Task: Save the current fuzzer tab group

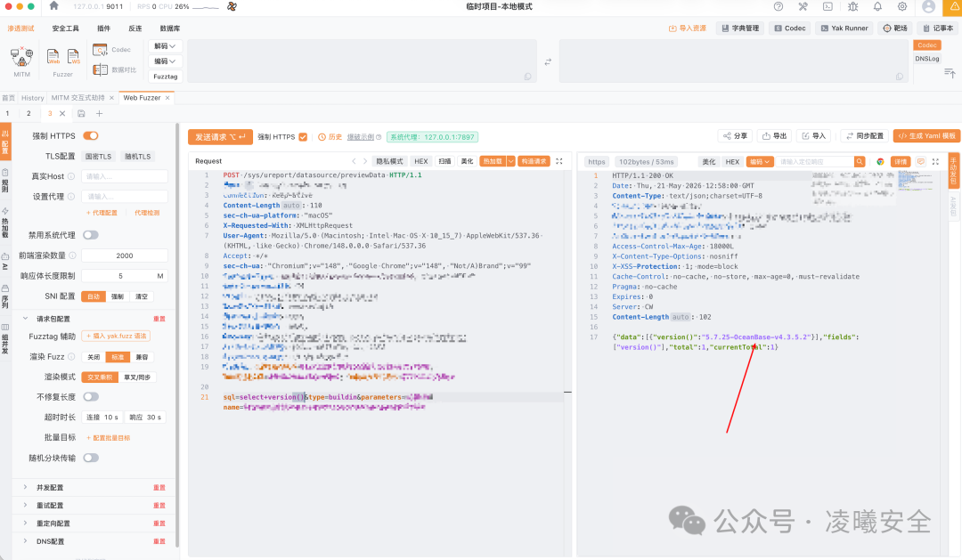Action: pyautogui.click(x=81, y=113)
